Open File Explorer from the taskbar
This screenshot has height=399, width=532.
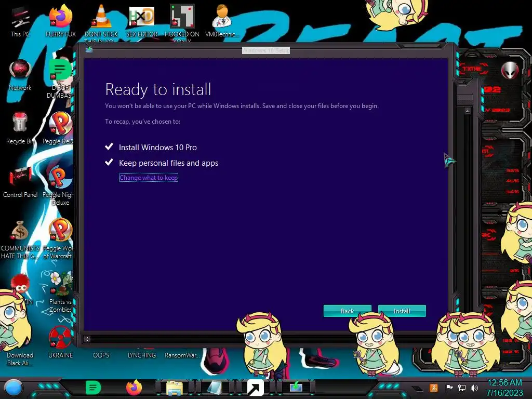tap(175, 388)
